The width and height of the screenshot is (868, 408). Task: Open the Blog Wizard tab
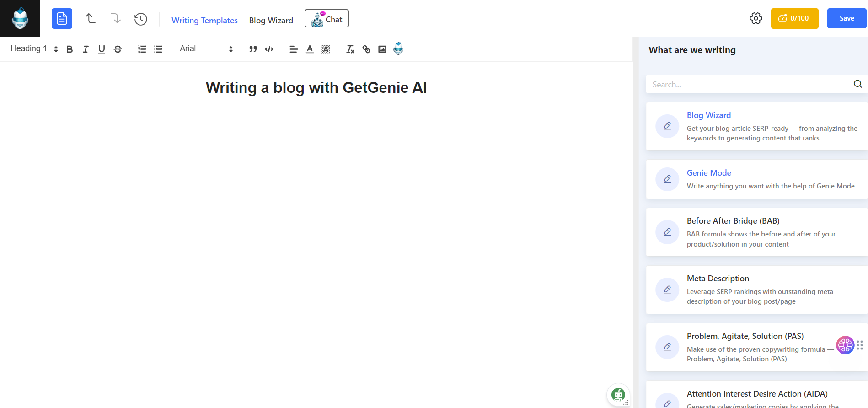click(x=271, y=21)
